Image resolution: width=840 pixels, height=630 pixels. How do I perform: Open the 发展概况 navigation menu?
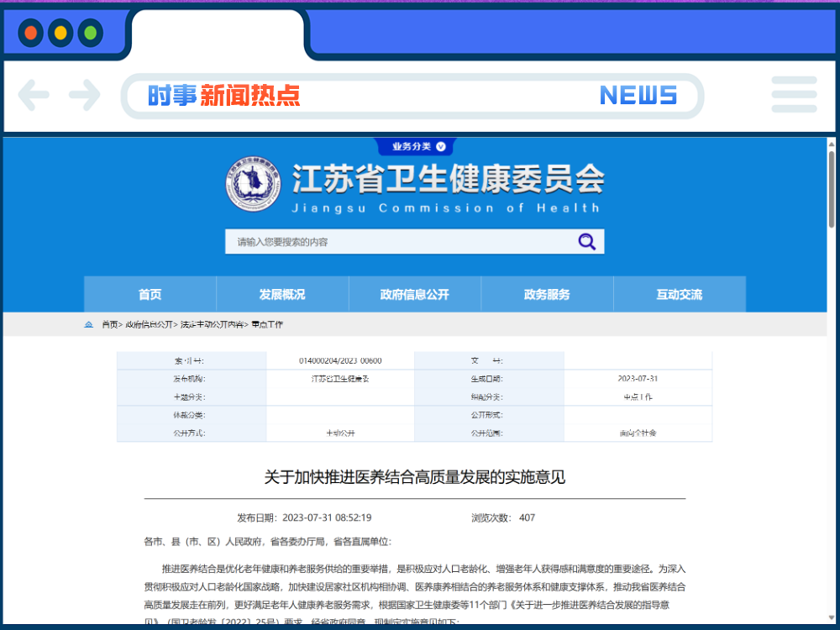[282, 293]
